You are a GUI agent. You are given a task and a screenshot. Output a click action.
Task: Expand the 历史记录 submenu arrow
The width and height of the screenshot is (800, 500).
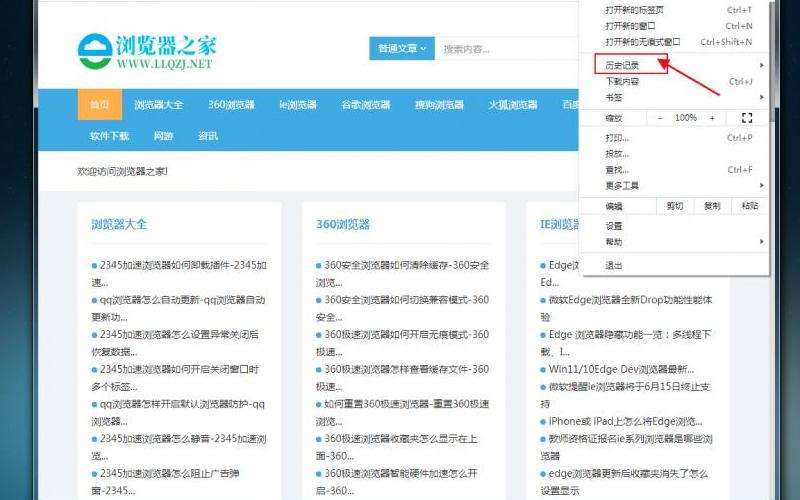point(761,65)
